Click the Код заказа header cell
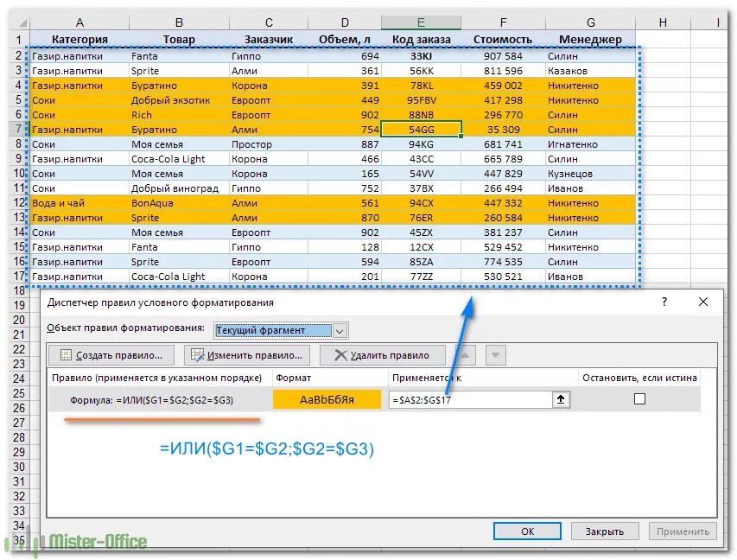This screenshot has width=737, height=560. tap(421, 40)
